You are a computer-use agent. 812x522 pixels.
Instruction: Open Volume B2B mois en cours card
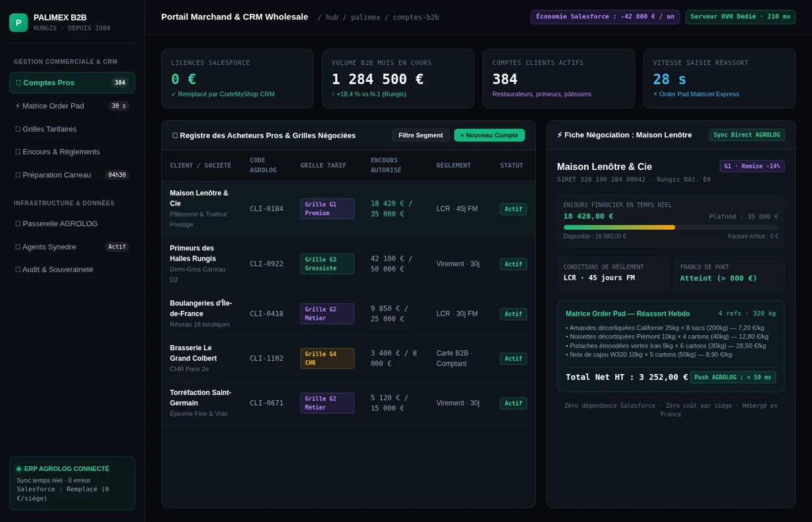(x=398, y=79)
